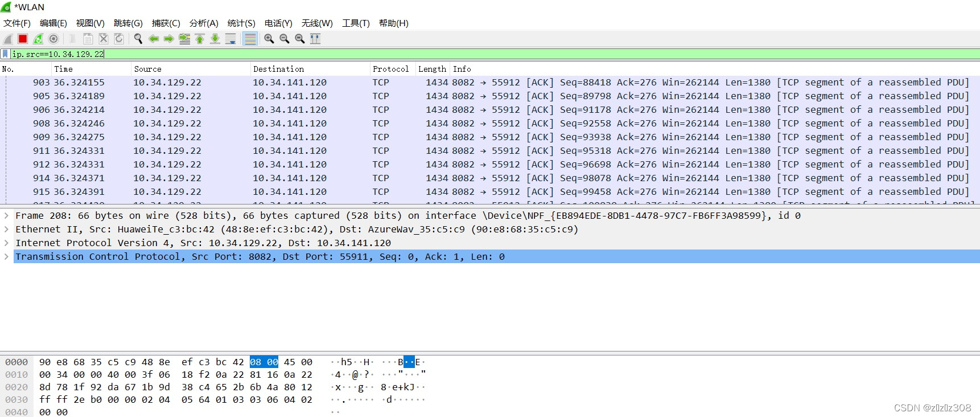Select packet 915 with Seq=99458
Viewport: 980px width, 417px height.
tap(490, 192)
